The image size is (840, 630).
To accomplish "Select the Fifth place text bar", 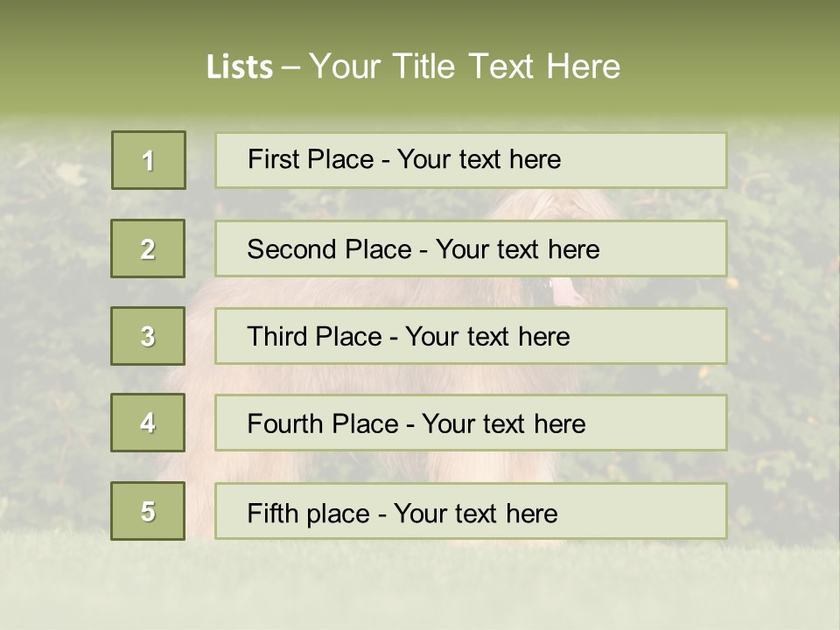I will coord(471,510).
